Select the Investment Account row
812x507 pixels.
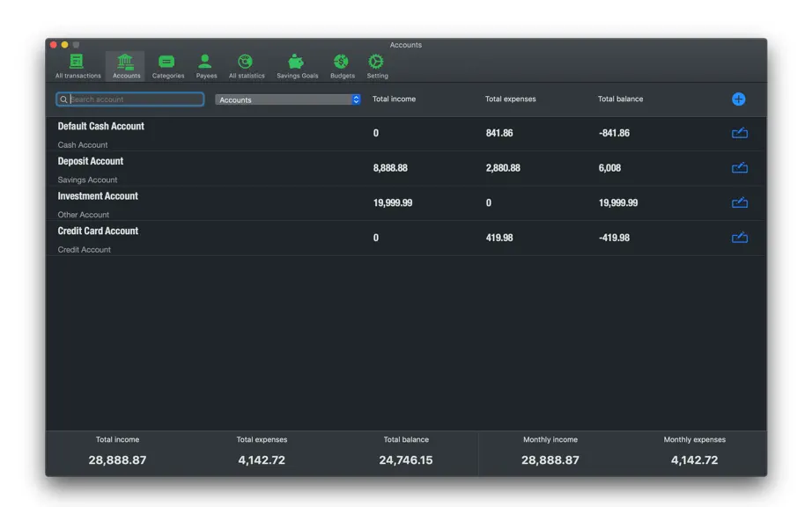tap(405, 203)
